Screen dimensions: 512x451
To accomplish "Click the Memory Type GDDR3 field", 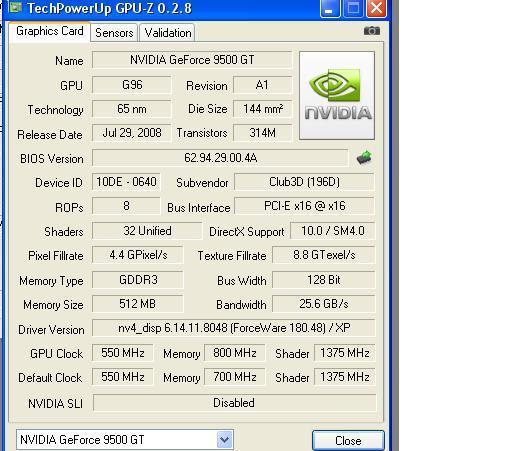I will click(138, 280).
